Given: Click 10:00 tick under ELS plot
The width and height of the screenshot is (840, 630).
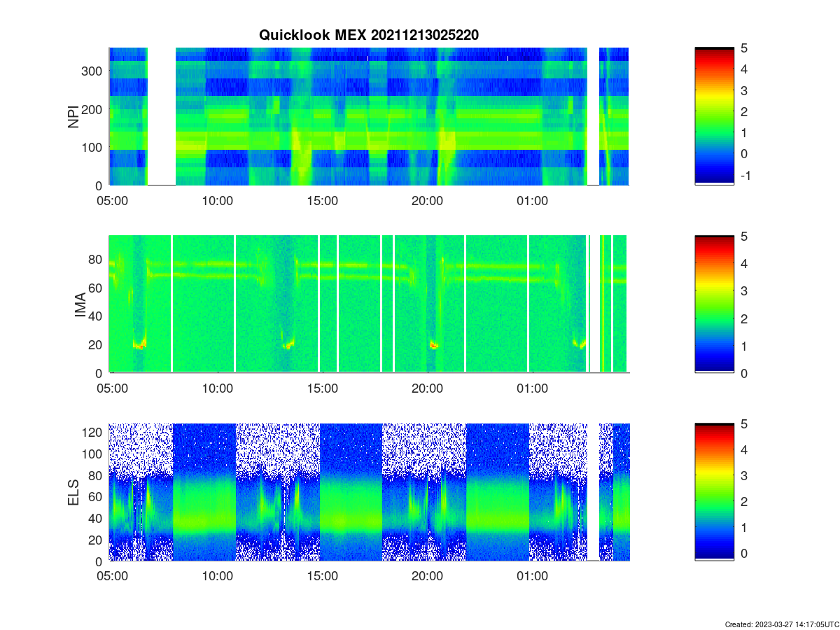Looking at the screenshot, I should 217,577.
